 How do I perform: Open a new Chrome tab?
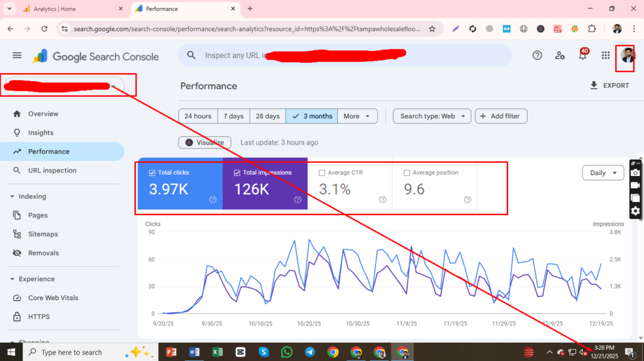coord(250,9)
